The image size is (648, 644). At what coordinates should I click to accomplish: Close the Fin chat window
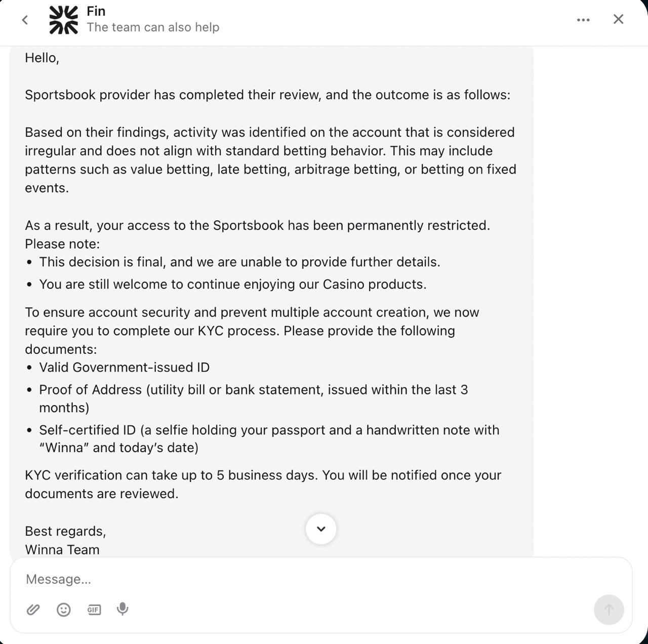tap(618, 19)
